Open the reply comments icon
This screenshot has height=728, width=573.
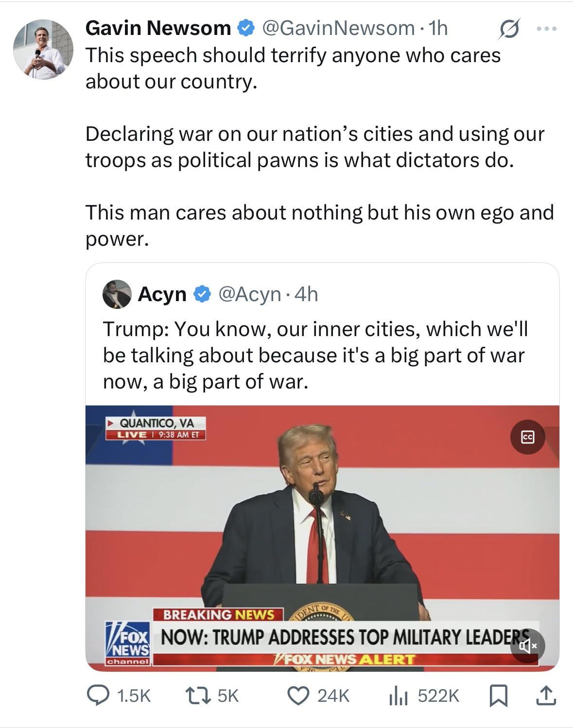pos(97,695)
